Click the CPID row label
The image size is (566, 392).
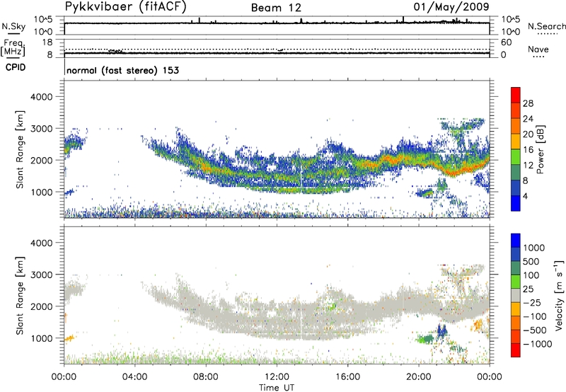pos(16,67)
